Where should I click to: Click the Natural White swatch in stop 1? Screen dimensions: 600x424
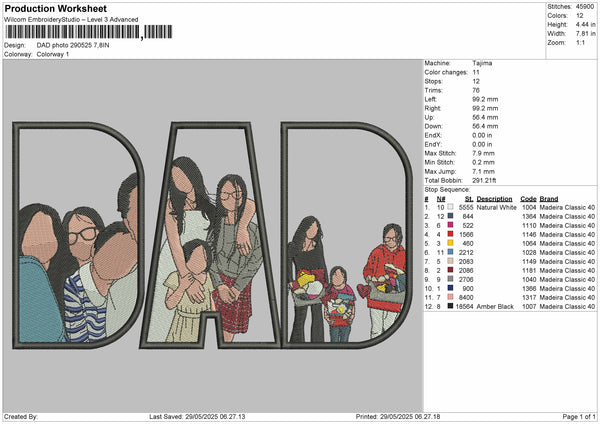(x=450, y=207)
